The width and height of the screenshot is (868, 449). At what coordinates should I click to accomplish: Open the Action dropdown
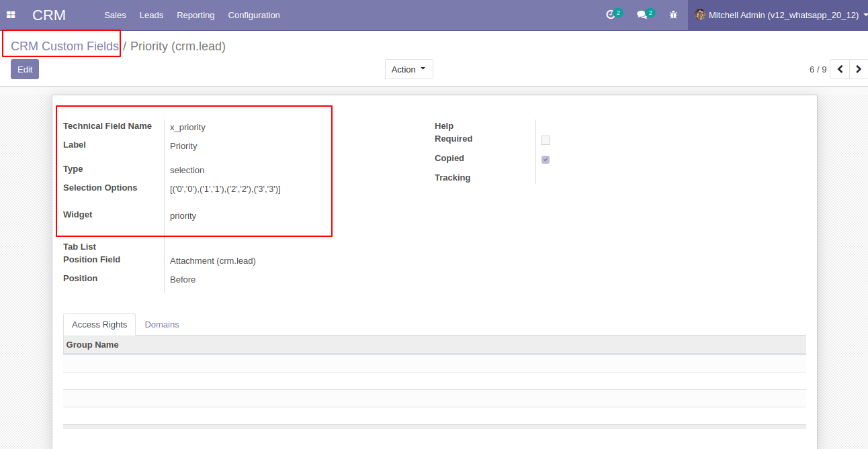(x=408, y=69)
